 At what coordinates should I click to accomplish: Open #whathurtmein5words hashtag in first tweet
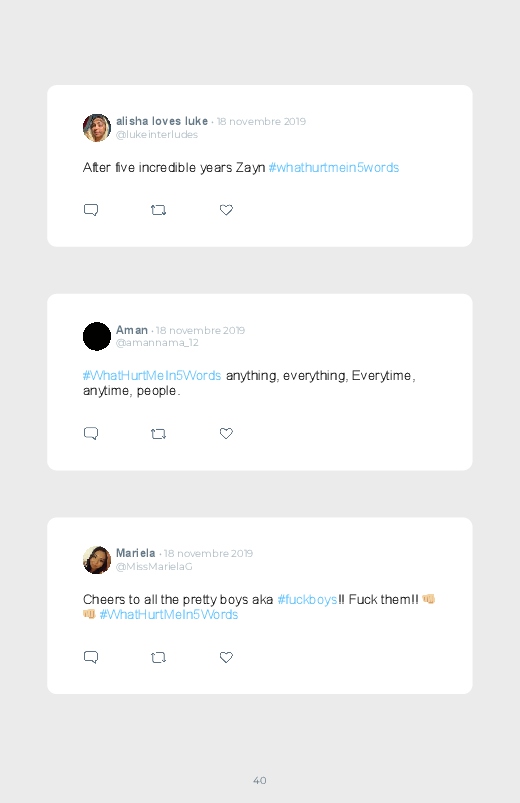click(x=334, y=168)
